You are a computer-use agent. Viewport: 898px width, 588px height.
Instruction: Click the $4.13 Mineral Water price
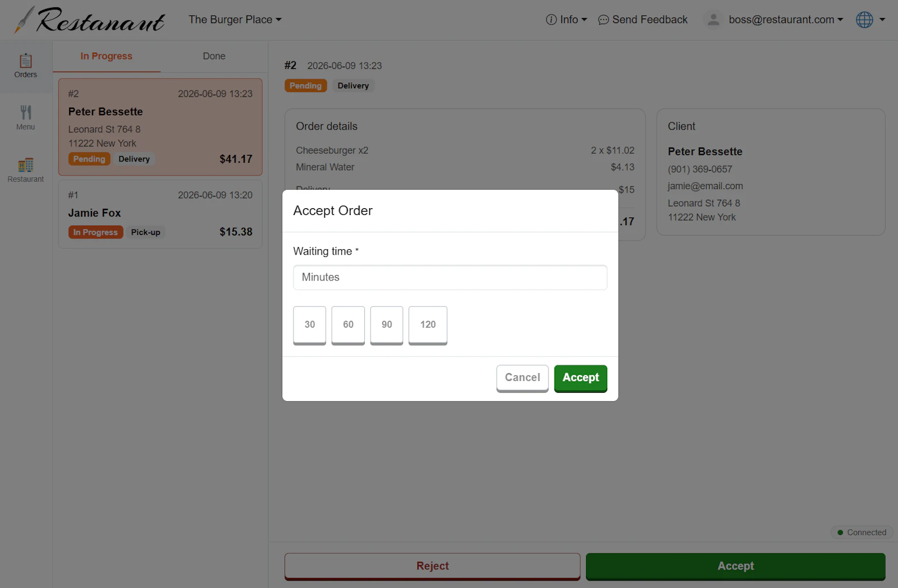(622, 167)
